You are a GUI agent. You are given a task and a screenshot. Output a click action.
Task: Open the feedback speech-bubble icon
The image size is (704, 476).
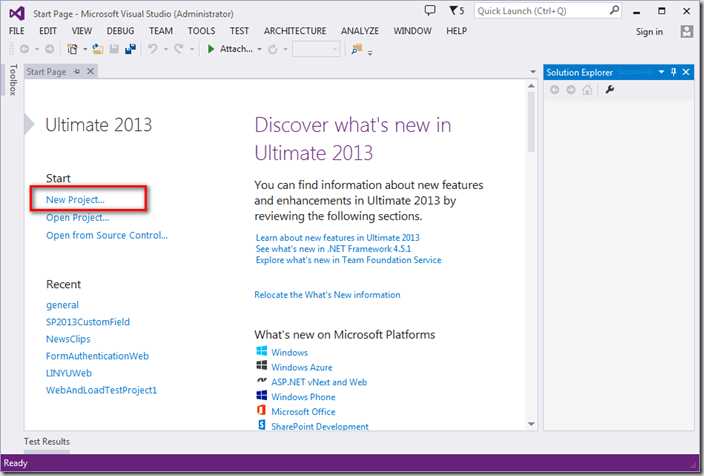click(x=430, y=10)
